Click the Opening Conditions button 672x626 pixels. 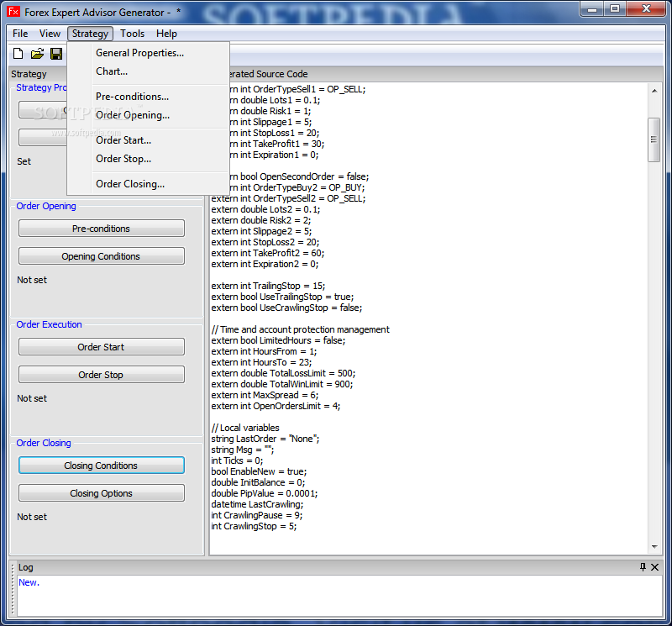click(x=101, y=256)
